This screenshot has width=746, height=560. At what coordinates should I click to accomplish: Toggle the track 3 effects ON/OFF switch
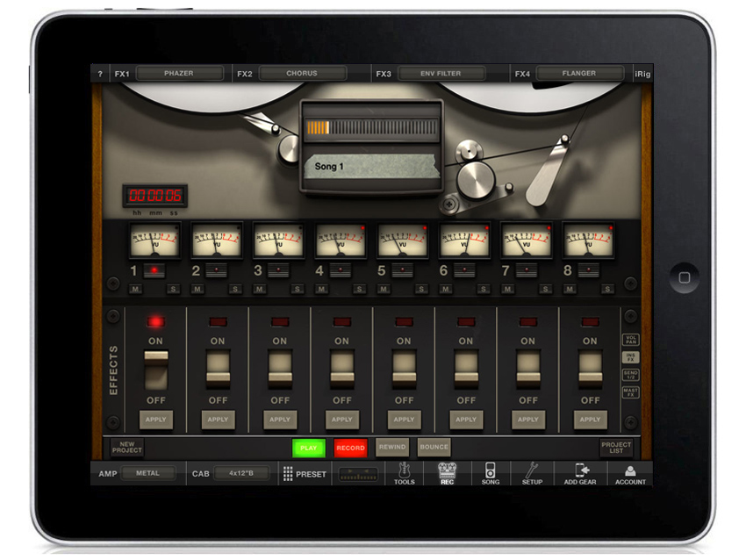pos(280,370)
